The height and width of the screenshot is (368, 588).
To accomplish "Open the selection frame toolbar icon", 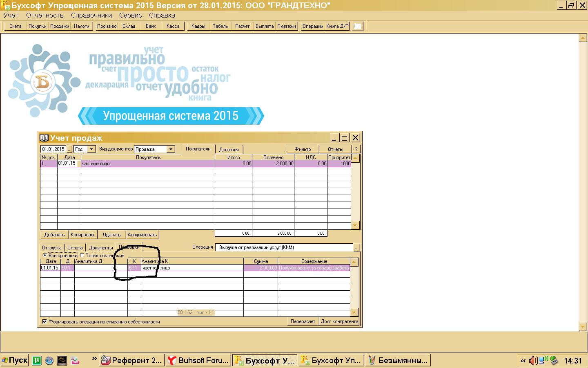I will click(x=357, y=26).
